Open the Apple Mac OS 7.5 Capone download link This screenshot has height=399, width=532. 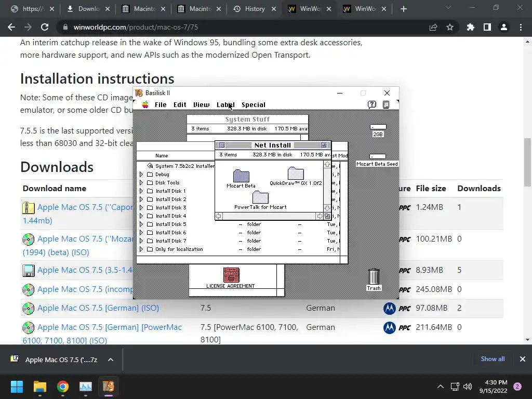[85, 207]
